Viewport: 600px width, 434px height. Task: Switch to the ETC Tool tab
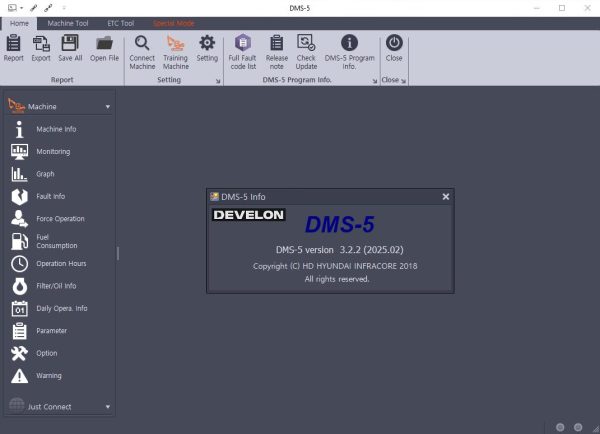[x=121, y=23]
